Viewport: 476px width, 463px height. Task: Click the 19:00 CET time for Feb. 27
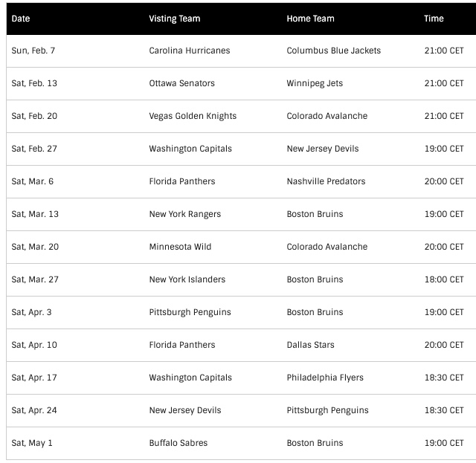[444, 149]
